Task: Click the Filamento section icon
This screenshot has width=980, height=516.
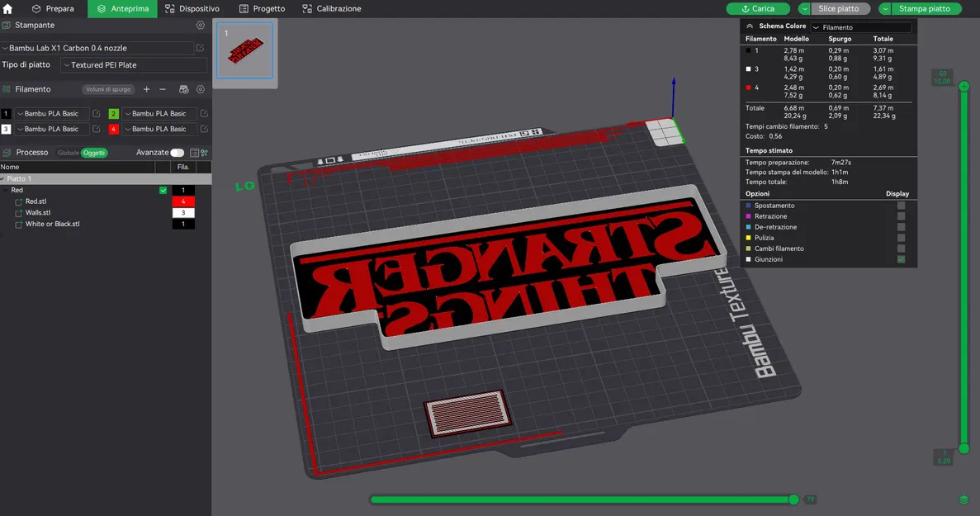Action: [x=7, y=89]
